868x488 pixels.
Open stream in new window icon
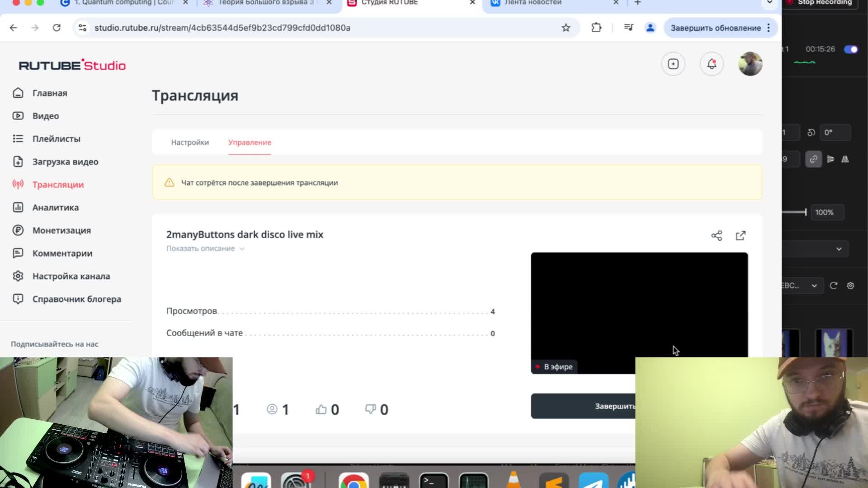point(741,235)
